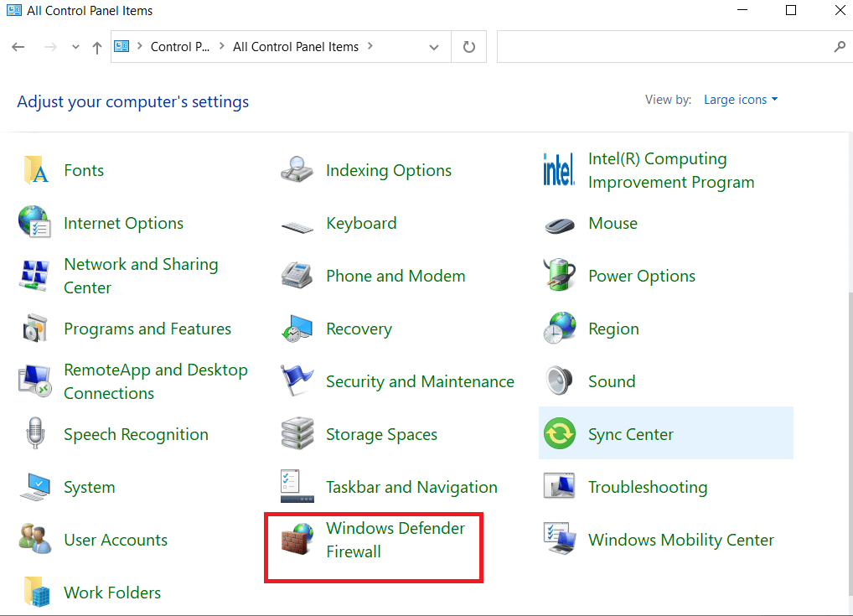Click the Security and Maintenance flag icon
Image resolution: width=853 pixels, height=616 pixels.
[x=297, y=380]
